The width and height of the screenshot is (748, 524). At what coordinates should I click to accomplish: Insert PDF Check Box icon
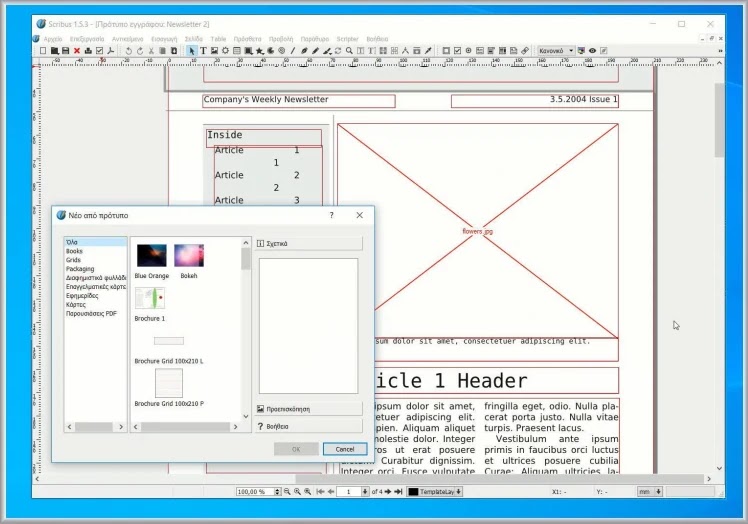[457, 51]
